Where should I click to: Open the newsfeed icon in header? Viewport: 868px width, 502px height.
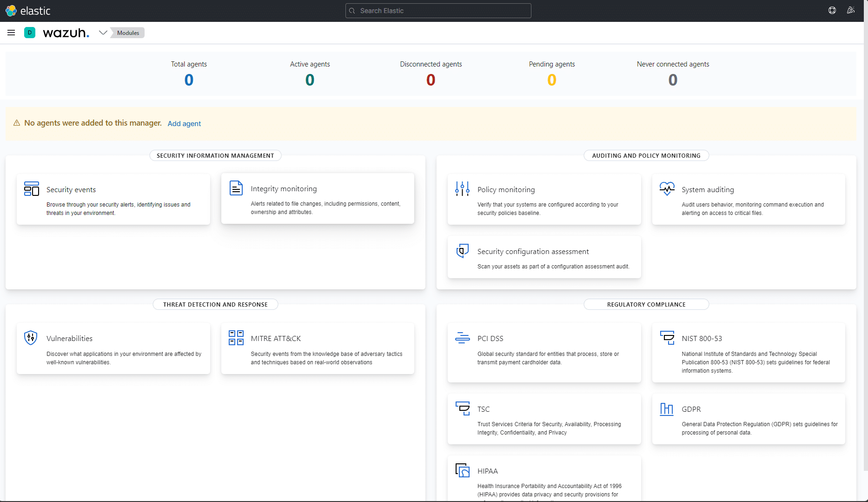click(851, 10)
